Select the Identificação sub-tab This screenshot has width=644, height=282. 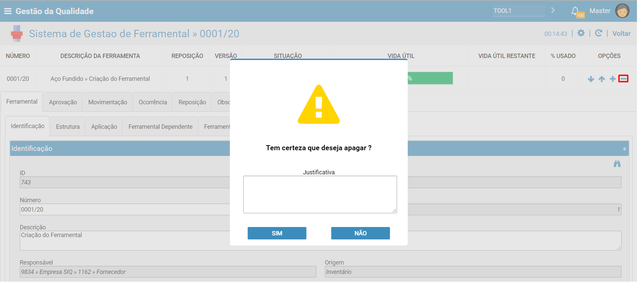point(28,126)
